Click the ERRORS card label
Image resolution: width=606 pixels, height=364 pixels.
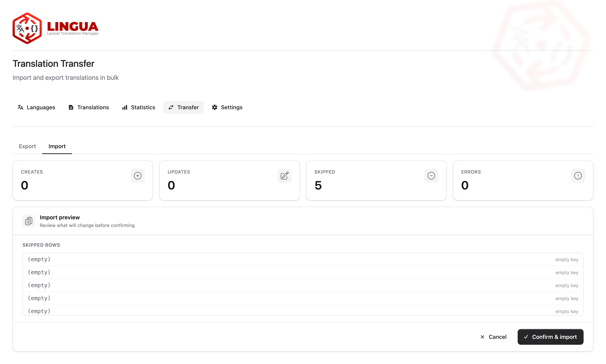click(x=471, y=172)
